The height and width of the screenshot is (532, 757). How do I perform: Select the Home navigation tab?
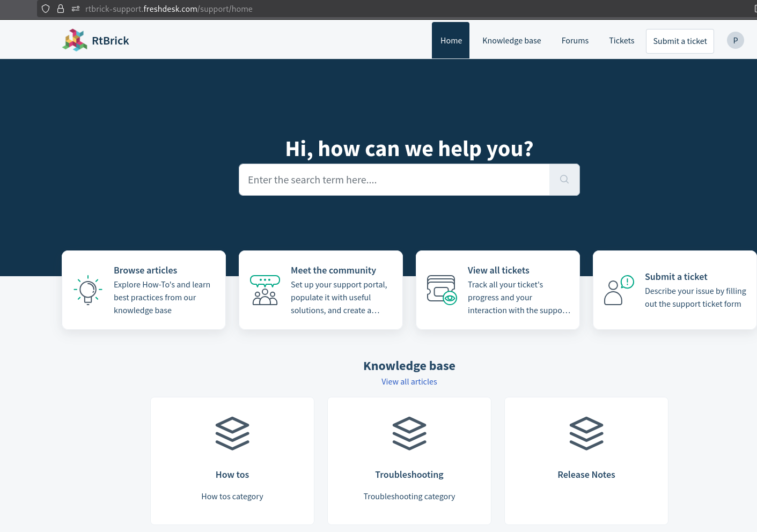pos(451,41)
